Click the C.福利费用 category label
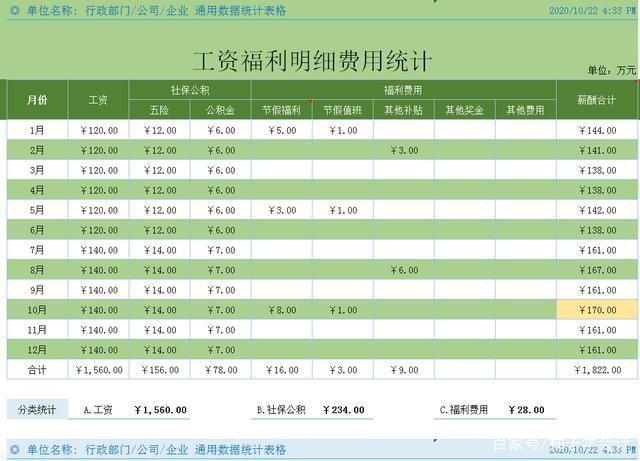Image resolution: width=640 pixels, height=461 pixels. (x=464, y=410)
